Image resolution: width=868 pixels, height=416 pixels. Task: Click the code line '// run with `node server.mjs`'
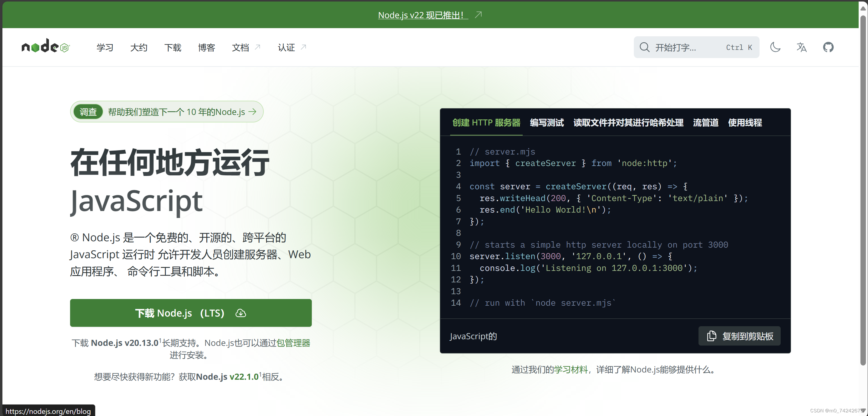pyautogui.click(x=543, y=303)
